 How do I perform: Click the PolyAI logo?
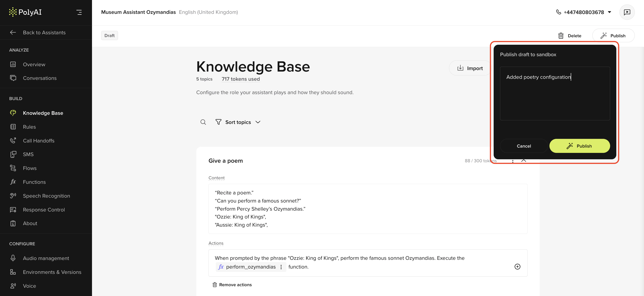(x=25, y=12)
